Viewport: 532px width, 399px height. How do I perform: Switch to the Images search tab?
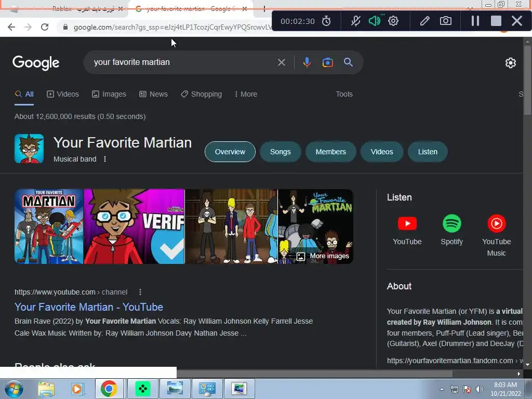tap(109, 95)
